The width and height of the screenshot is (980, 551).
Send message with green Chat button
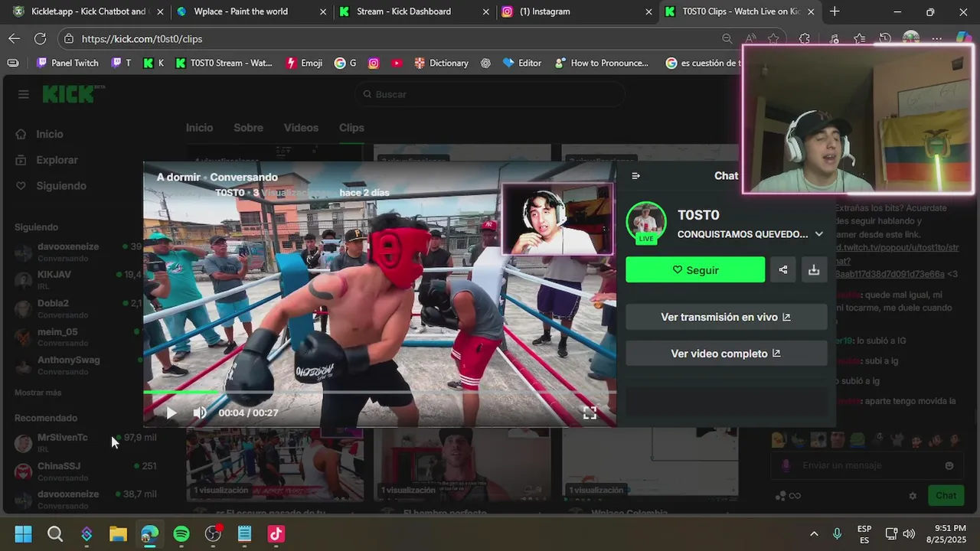tap(946, 495)
